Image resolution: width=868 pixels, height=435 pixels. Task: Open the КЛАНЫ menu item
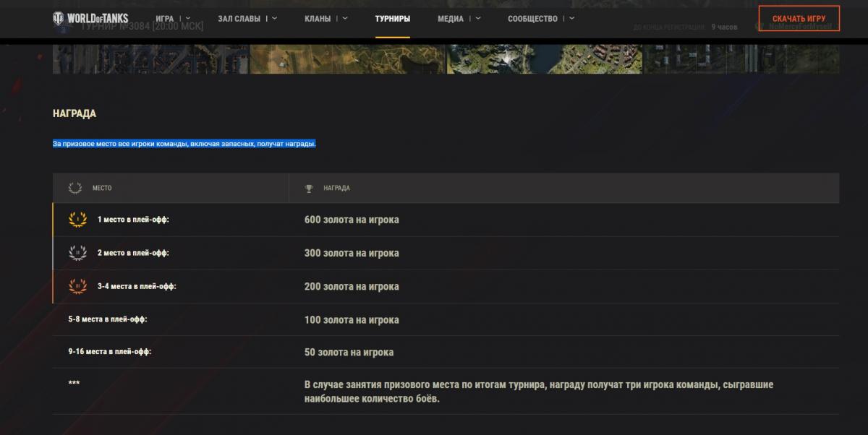point(318,19)
